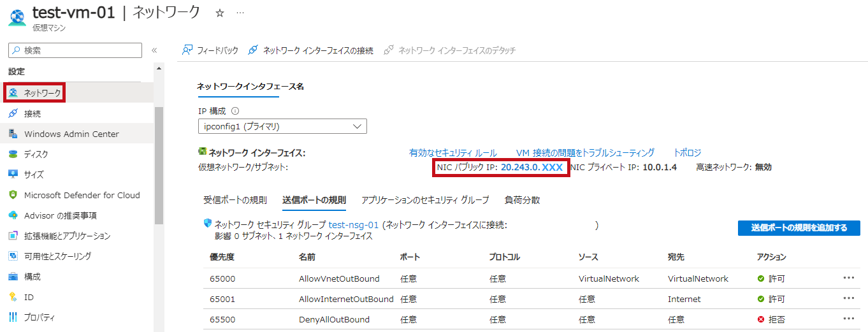Click the ディスク sidebar icon
This screenshot has width=868, height=332.
13,154
